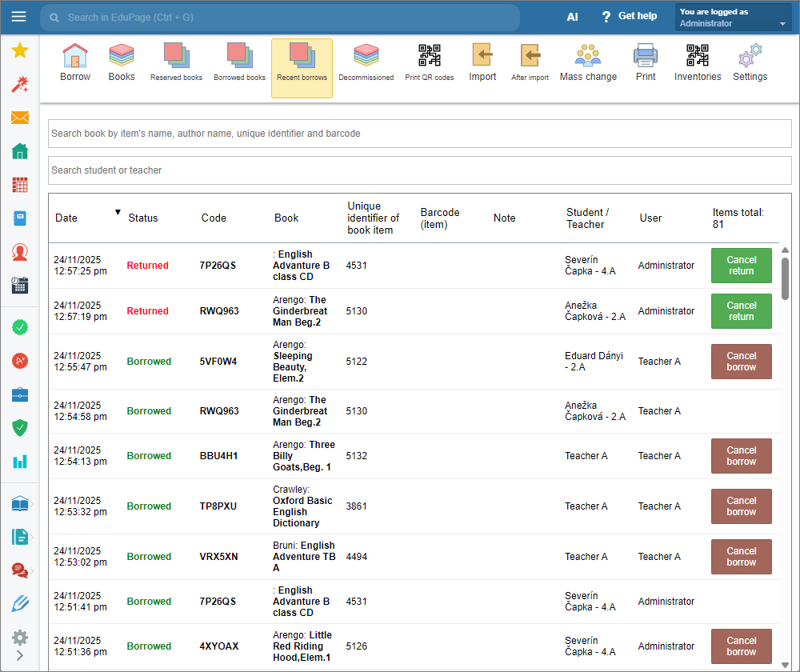Expand the sidebar with bottom chevron
Screen dimensions: 800x672
point(20,655)
